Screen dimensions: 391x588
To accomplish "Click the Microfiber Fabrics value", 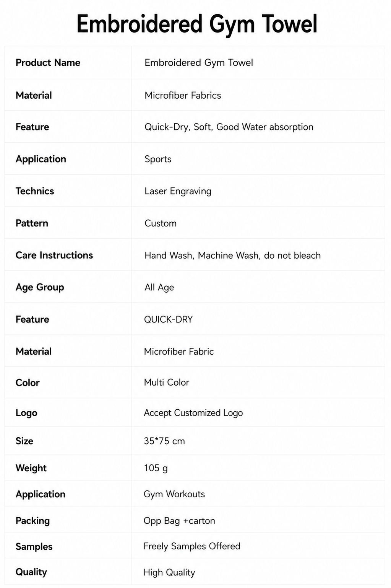I will (183, 95).
